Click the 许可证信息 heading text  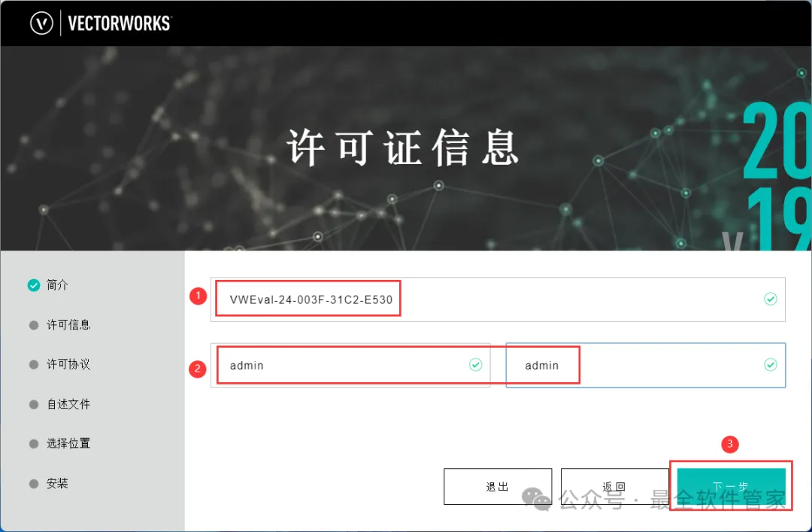(x=403, y=147)
